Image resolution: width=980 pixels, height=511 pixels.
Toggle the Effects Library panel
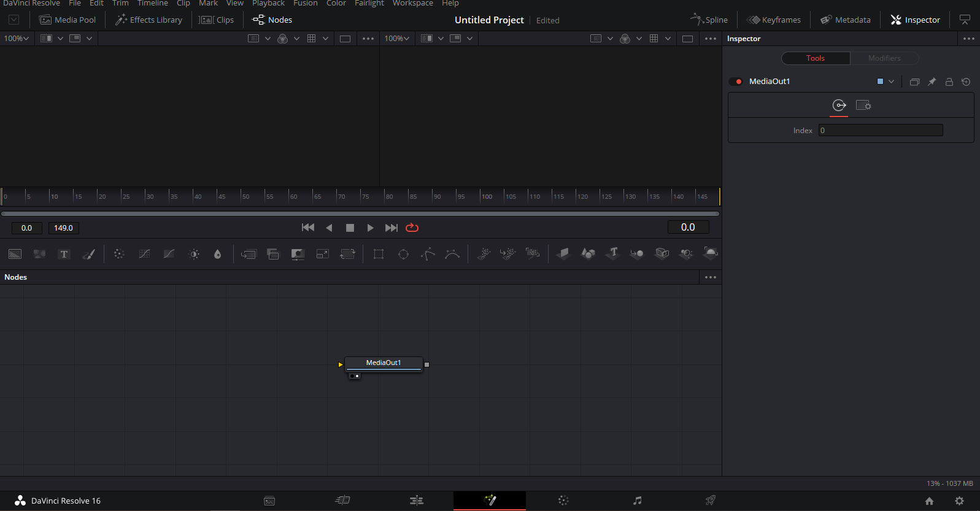(149, 20)
